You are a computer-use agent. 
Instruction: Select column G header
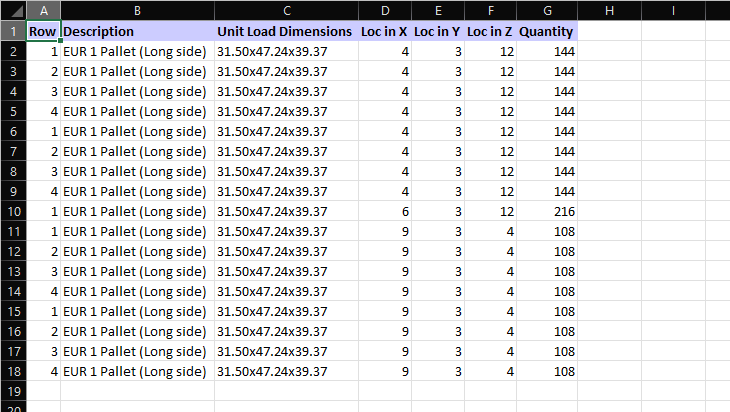547,10
